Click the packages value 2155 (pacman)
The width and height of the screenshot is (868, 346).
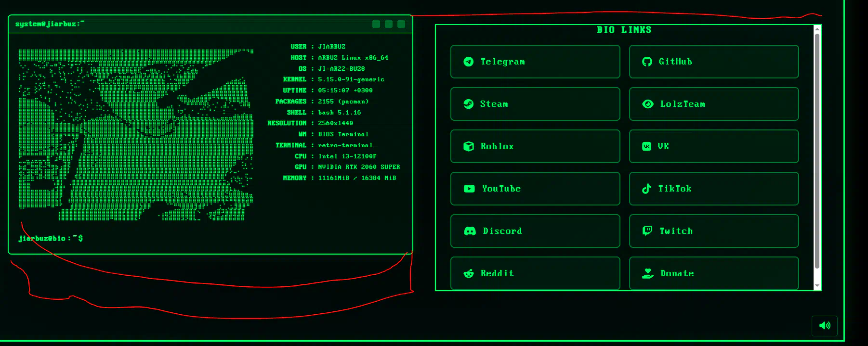343,102
